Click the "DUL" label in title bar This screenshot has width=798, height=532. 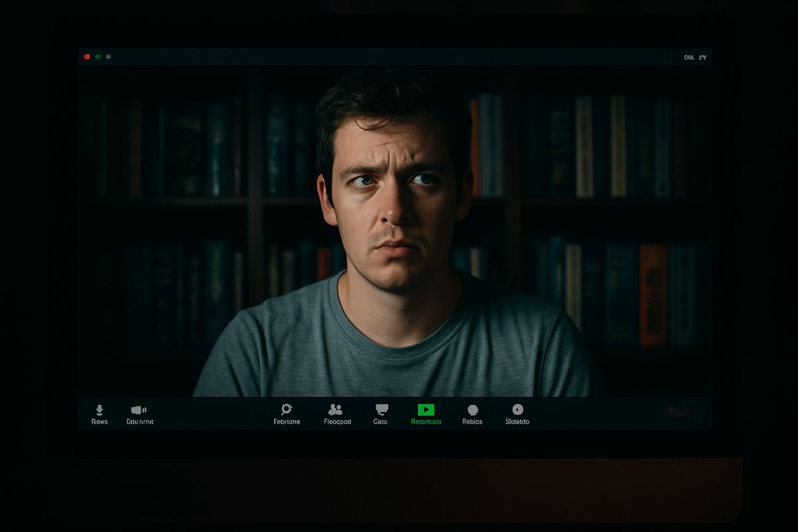690,58
